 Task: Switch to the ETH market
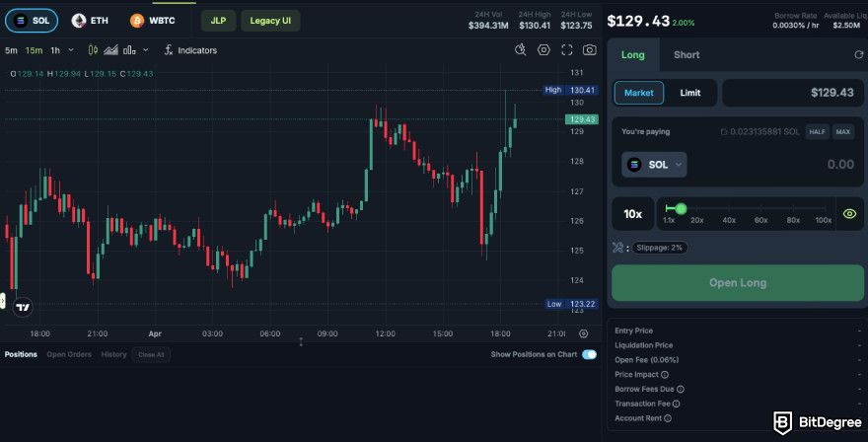coord(90,21)
